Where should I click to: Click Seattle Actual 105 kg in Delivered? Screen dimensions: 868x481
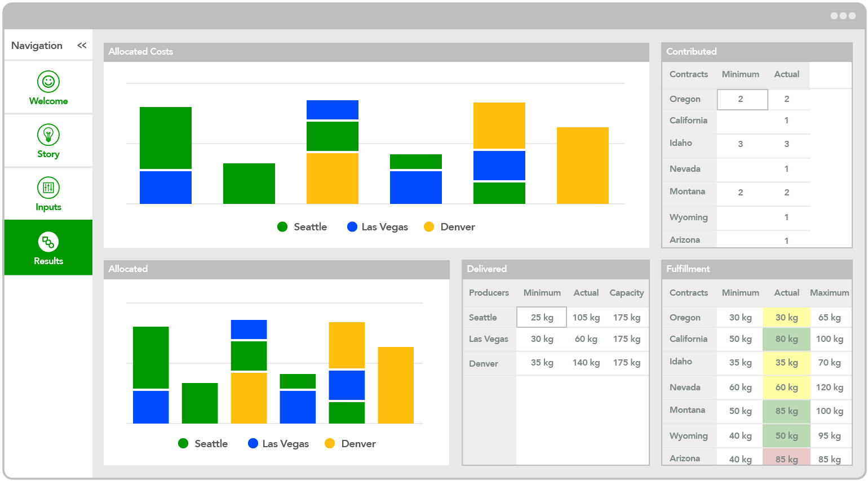click(x=586, y=318)
